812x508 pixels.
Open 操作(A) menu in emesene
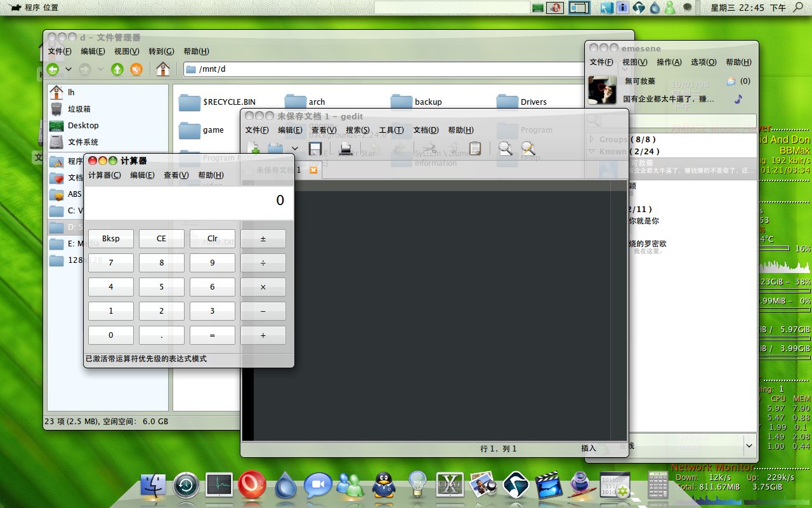coord(669,62)
